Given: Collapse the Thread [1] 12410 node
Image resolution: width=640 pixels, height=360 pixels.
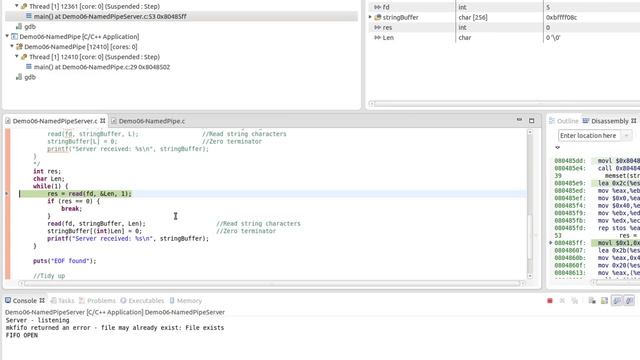Looking at the screenshot, I should [17, 57].
